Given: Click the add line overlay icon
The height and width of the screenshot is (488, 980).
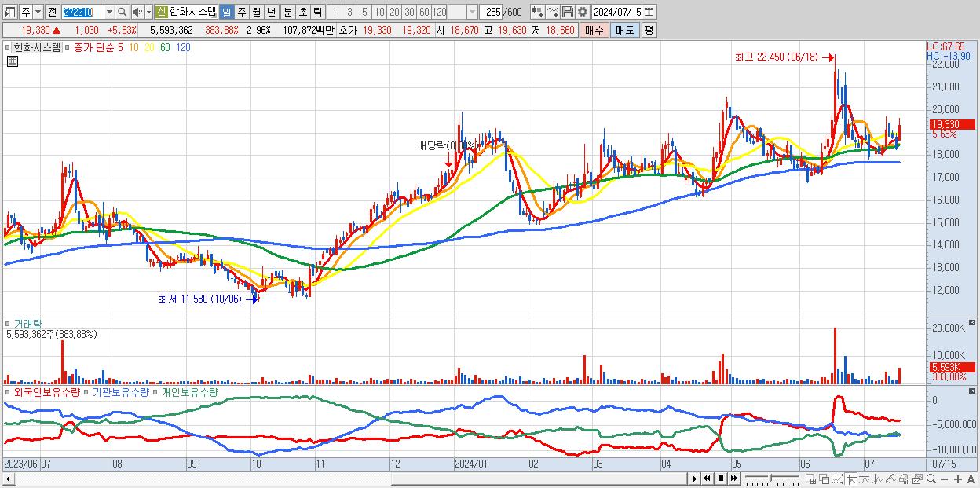Looking at the screenshot, I should (553, 12).
